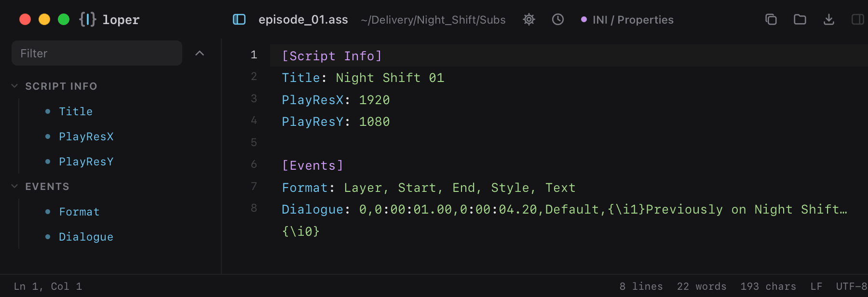Select PlayResY in the outline
This screenshot has height=297, width=868.
(86, 162)
